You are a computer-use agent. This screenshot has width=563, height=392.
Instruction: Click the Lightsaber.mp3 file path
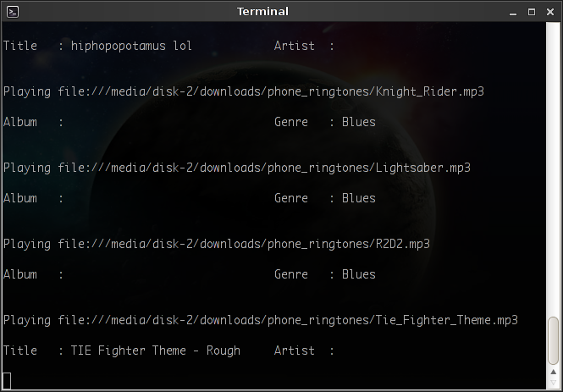[x=264, y=168]
